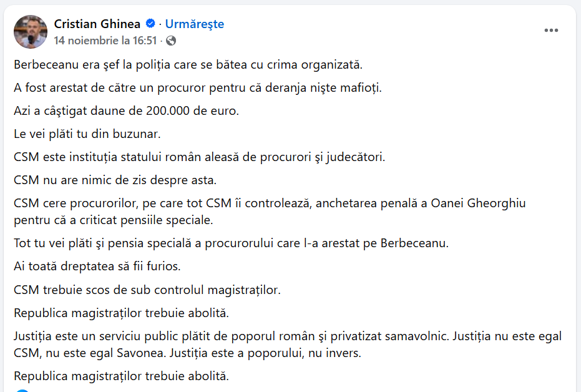This screenshot has width=581, height=392.
Task: Open the three-dot post options menu
Action: click(550, 30)
